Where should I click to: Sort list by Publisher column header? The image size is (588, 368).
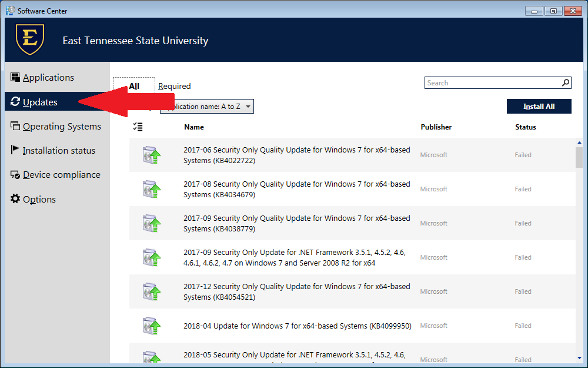[x=436, y=127]
